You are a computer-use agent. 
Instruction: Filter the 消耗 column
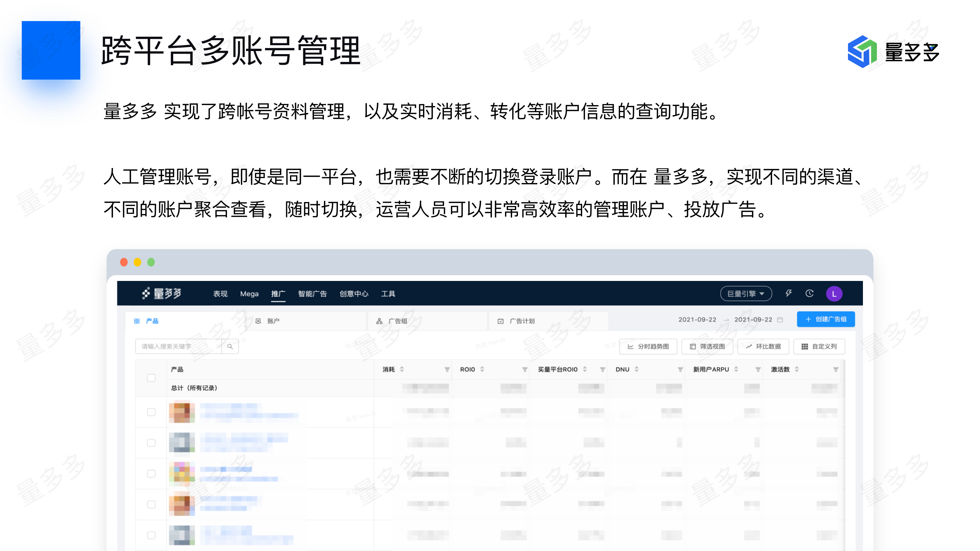[x=447, y=369]
